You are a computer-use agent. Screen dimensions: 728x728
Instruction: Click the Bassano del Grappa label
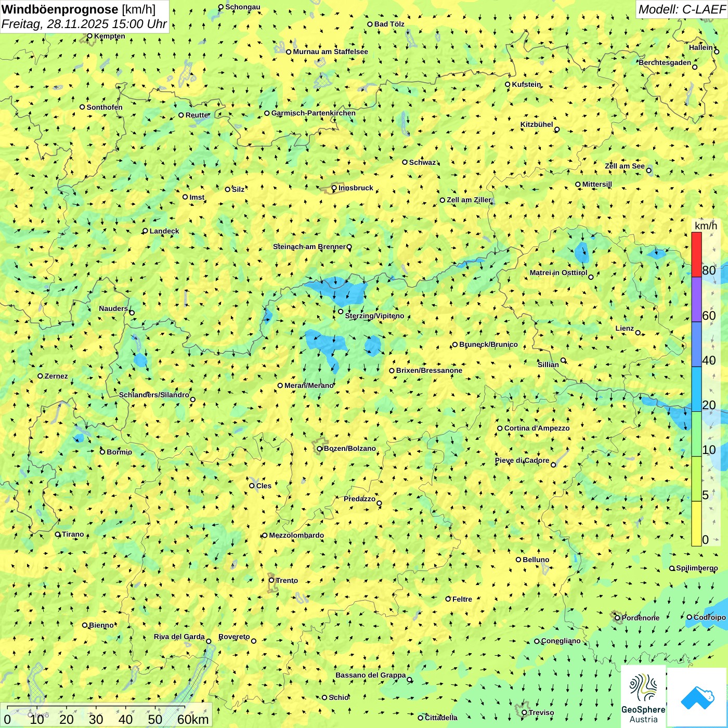pos(370,675)
